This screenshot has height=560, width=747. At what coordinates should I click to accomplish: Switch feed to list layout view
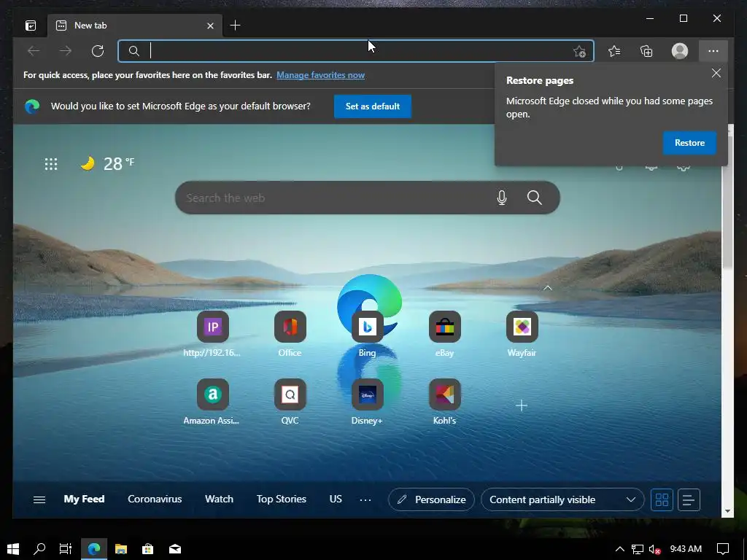689,499
